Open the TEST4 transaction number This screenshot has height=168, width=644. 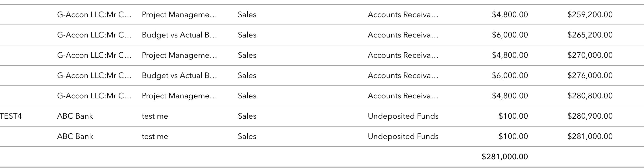click(11, 116)
